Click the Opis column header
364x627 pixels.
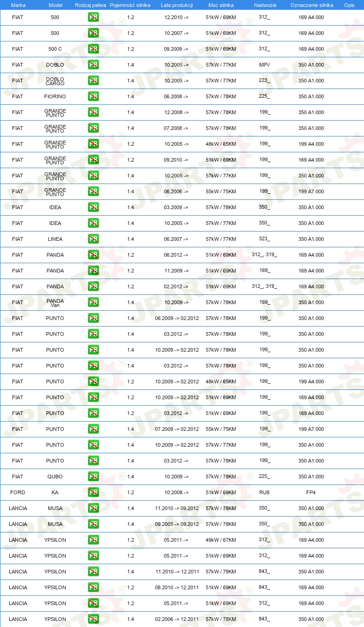pos(349,5)
